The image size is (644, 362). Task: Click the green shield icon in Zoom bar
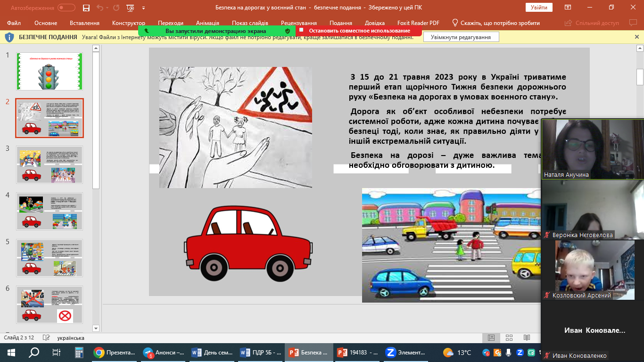[x=288, y=31]
